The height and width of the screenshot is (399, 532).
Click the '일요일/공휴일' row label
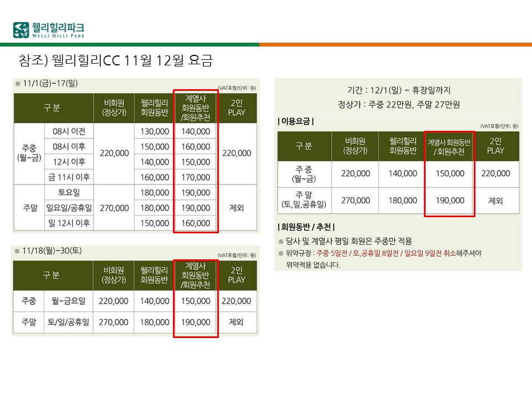(69, 208)
